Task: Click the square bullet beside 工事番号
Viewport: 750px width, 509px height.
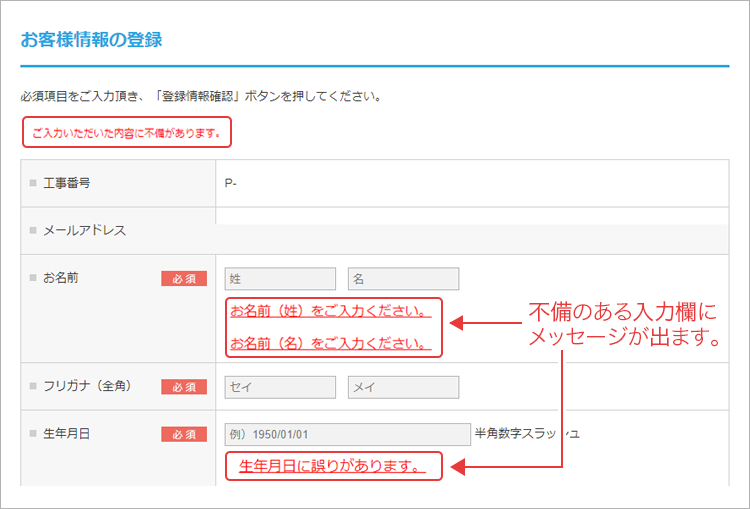Action: pyautogui.click(x=33, y=183)
